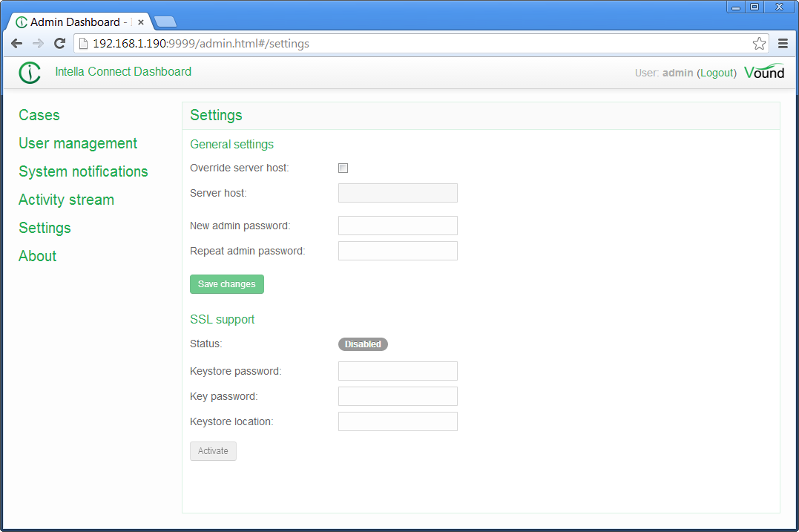Open System notifications page

(x=83, y=171)
